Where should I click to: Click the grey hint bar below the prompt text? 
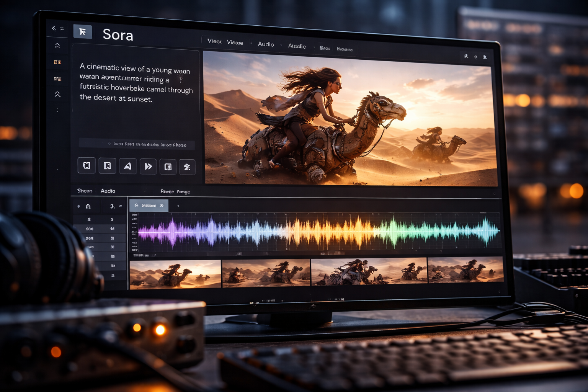click(137, 144)
